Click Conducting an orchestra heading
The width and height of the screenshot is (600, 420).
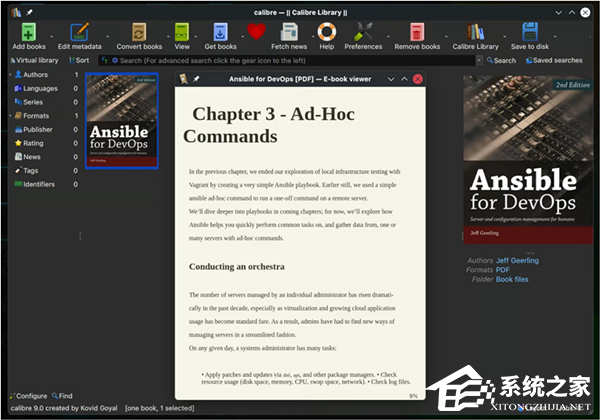(x=236, y=267)
